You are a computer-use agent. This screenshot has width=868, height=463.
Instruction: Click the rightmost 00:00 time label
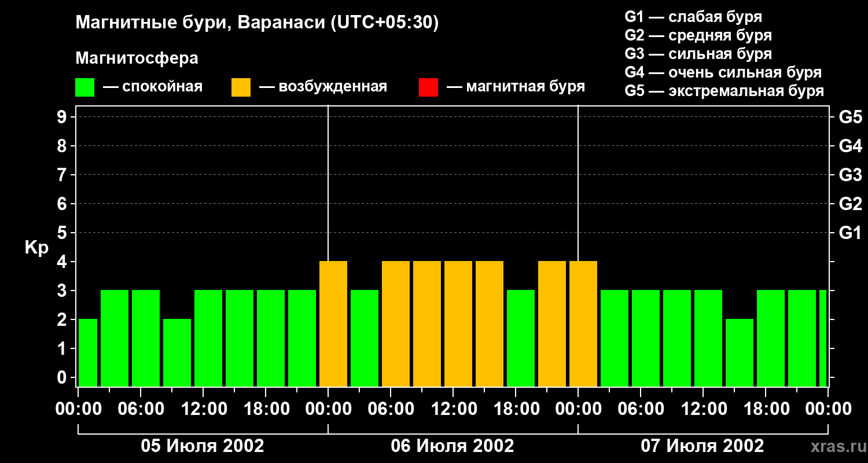827,409
